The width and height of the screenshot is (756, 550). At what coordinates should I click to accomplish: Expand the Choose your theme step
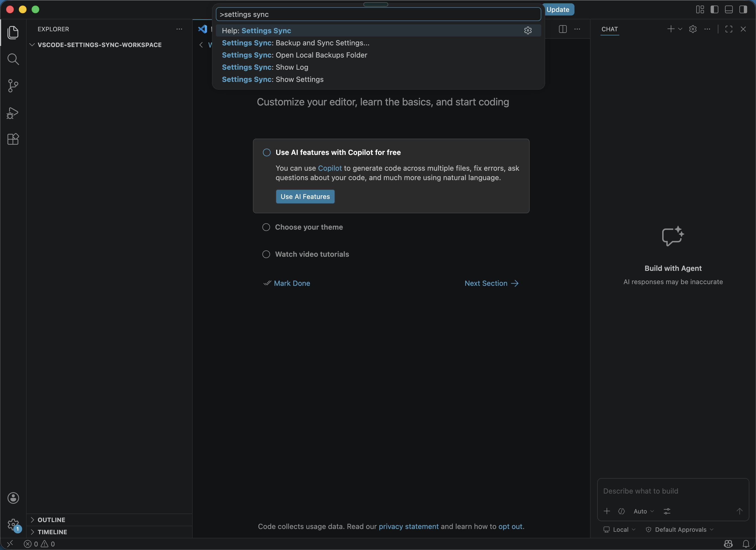click(309, 227)
